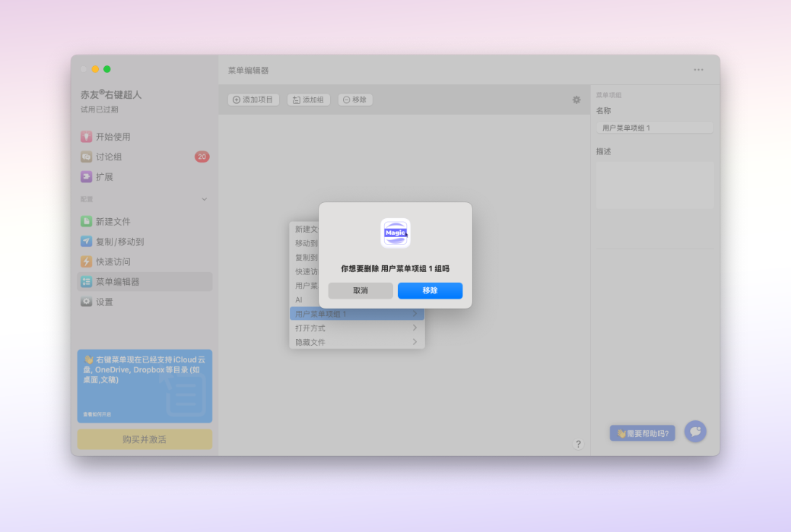Click the 添加组 toolbar button

[x=309, y=100]
